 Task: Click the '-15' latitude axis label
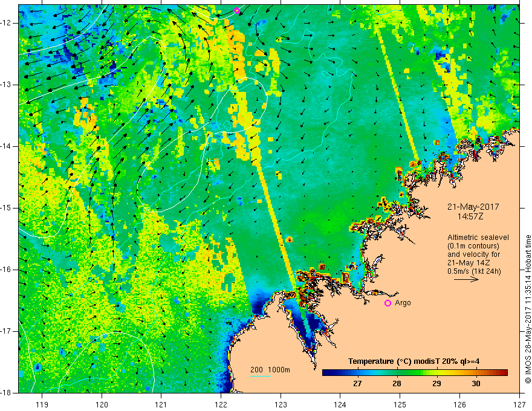[x=7, y=208]
